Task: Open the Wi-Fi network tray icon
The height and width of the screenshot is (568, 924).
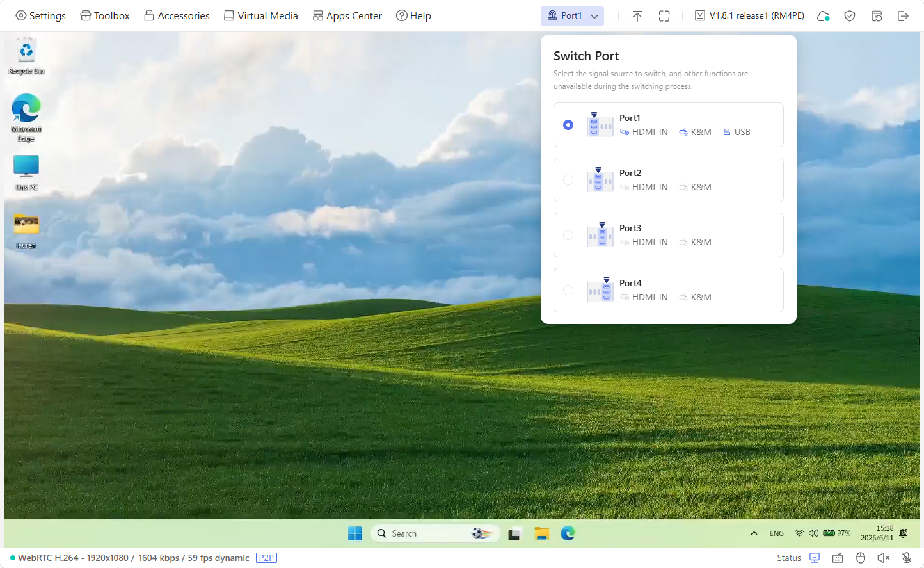Action: pyautogui.click(x=799, y=533)
